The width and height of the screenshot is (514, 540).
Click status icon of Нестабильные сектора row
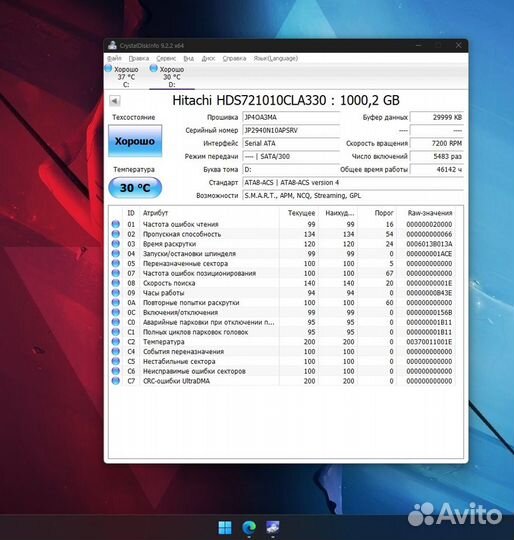tap(116, 361)
